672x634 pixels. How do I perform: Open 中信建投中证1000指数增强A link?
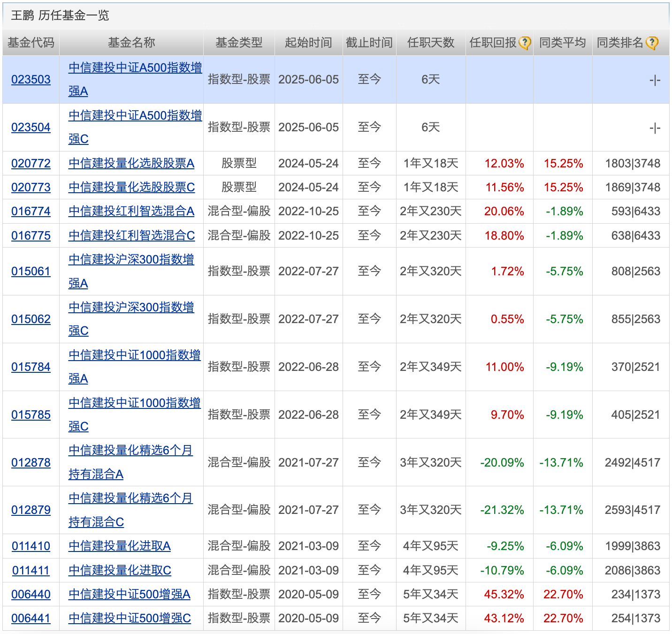134,355
